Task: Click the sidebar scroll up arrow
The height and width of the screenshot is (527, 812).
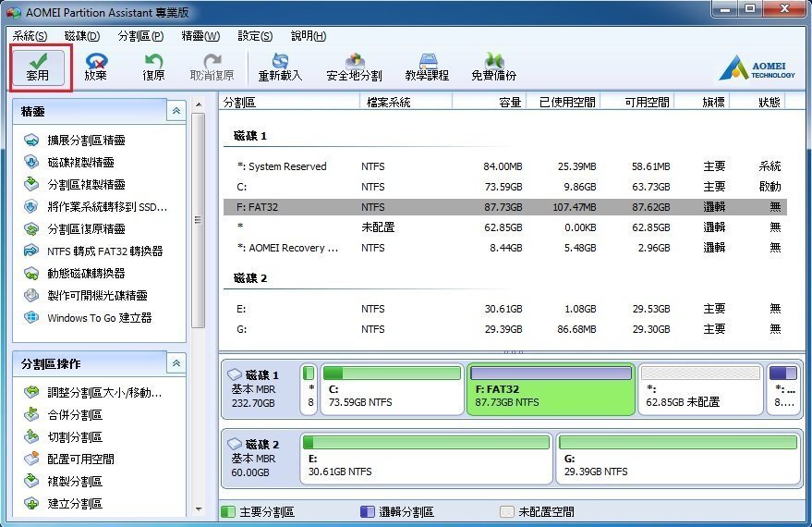Action: click(x=199, y=104)
